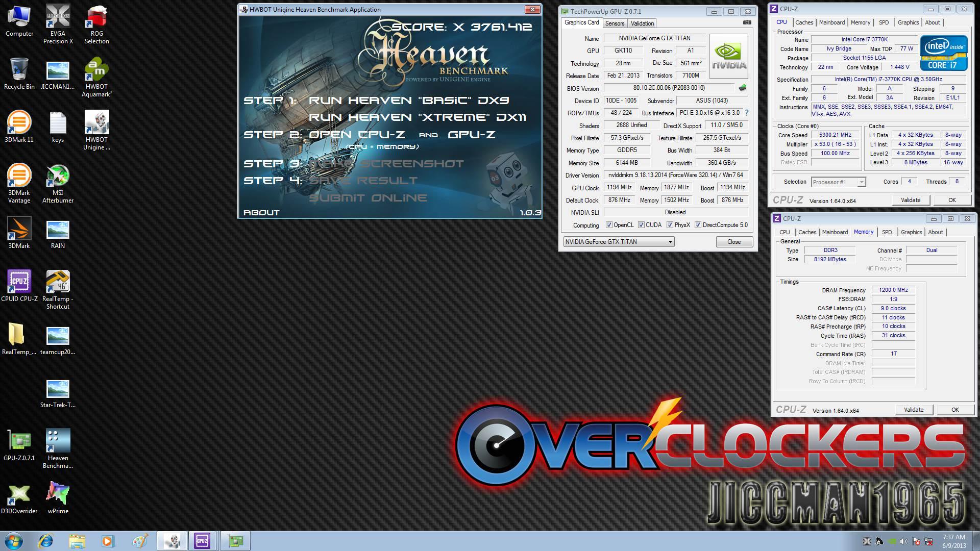This screenshot has height=551, width=980.
Task: Open the Recycle Bin
Action: click(19, 73)
